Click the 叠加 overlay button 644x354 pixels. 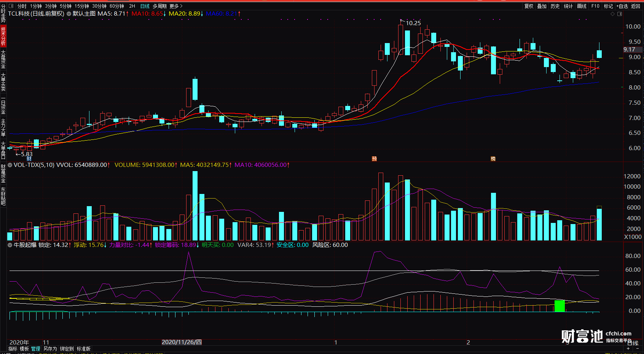pyautogui.click(x=542, y=6)
